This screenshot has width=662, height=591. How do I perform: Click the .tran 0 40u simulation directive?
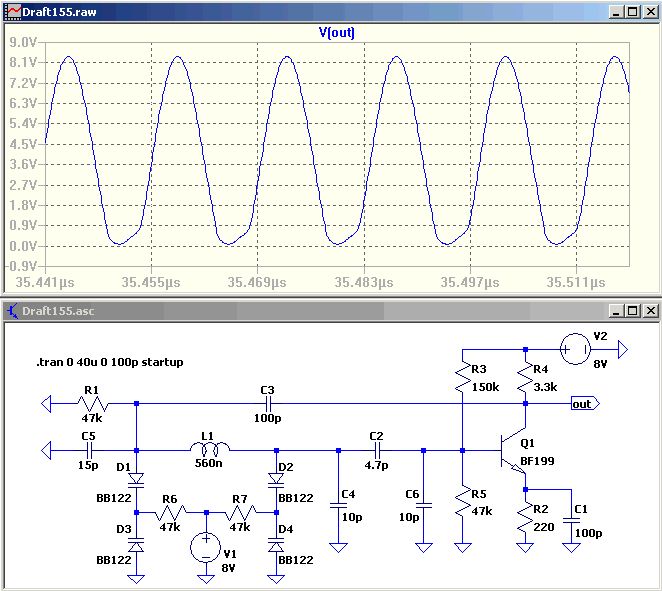tap(110, 362)
